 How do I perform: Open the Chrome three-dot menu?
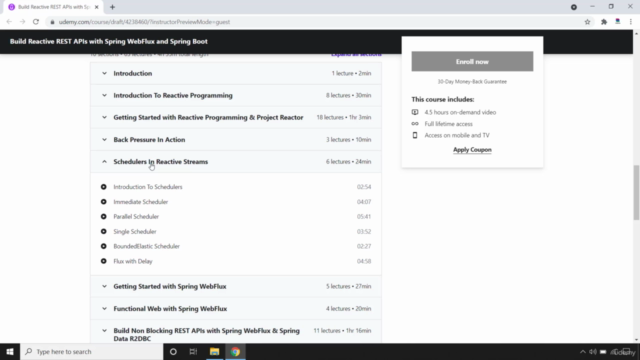(631, 22)
